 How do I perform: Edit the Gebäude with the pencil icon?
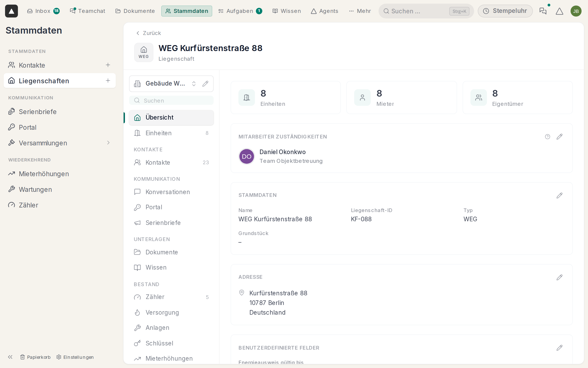(x=205, y=84)
